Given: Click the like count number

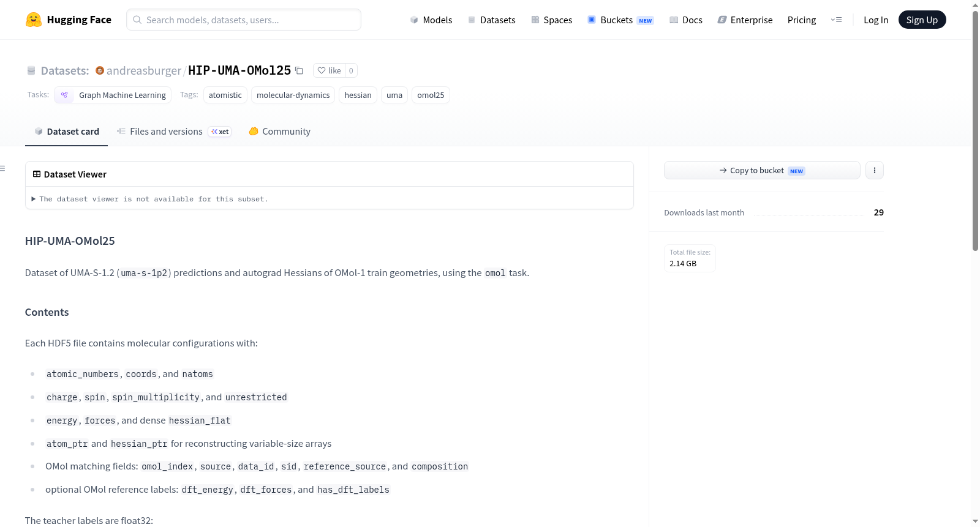Looking at the screenshot, I should tap(351, 70).
